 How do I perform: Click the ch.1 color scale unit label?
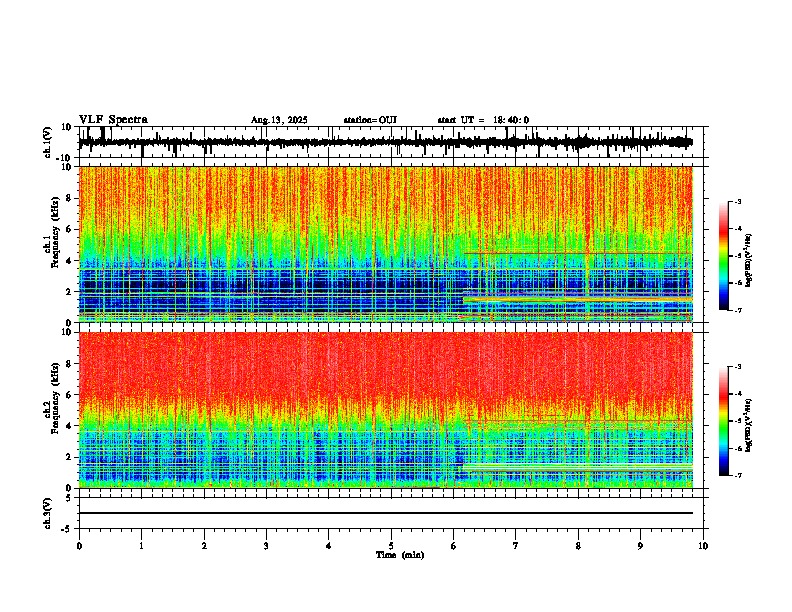[x=749, y=261]
